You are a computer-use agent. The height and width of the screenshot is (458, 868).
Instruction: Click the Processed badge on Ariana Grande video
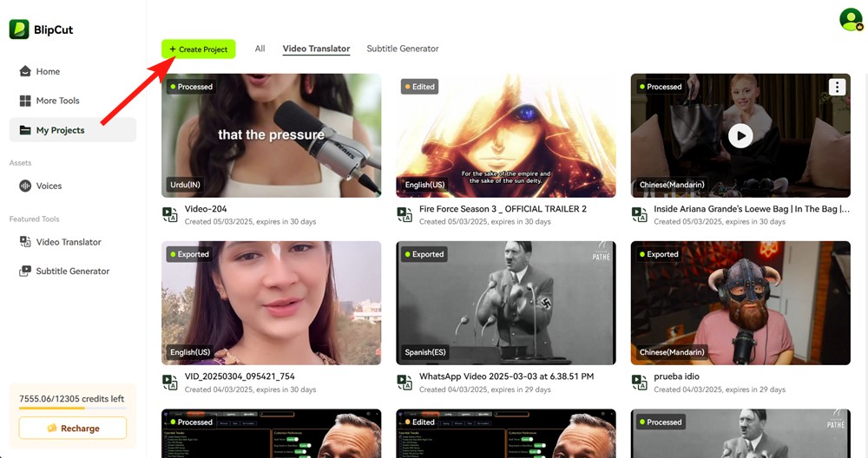pos(661,87)
